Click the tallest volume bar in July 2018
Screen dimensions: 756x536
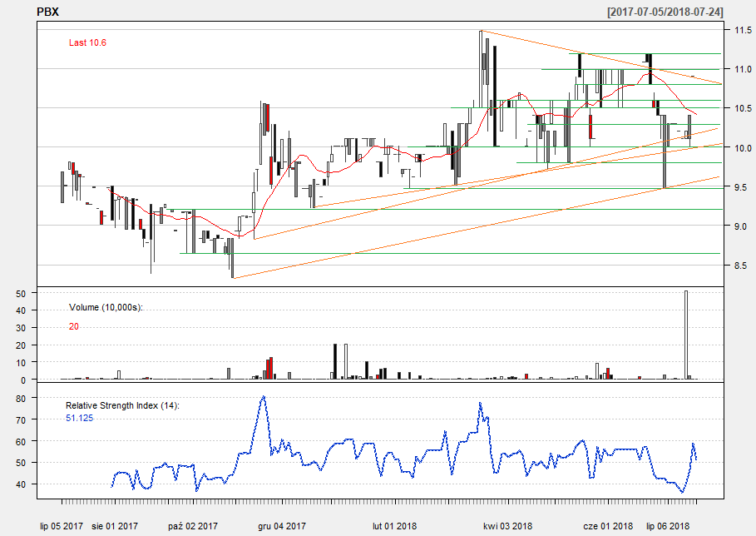click(686, 335)
